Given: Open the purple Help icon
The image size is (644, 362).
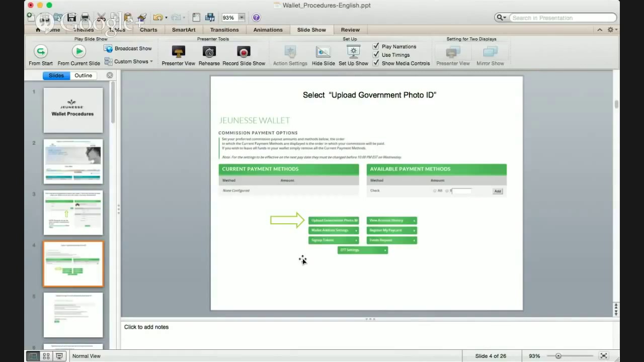Looking at the screenshot, I should pos(256,18).
